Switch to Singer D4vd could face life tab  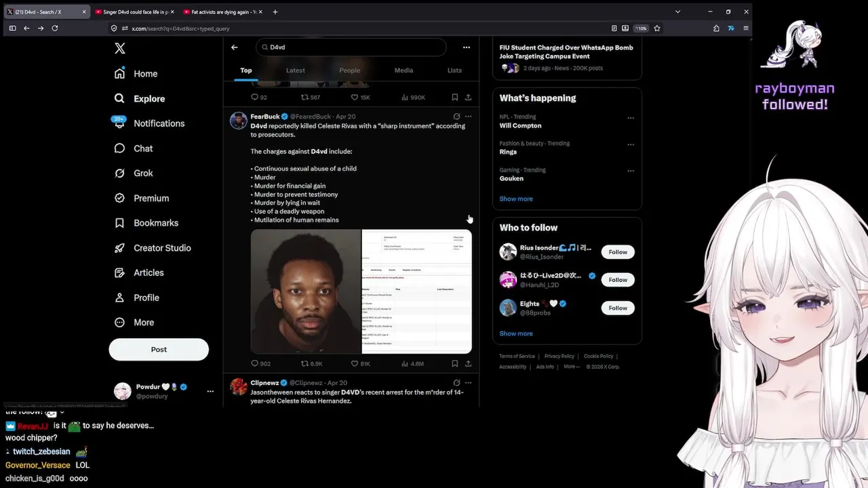134,12
